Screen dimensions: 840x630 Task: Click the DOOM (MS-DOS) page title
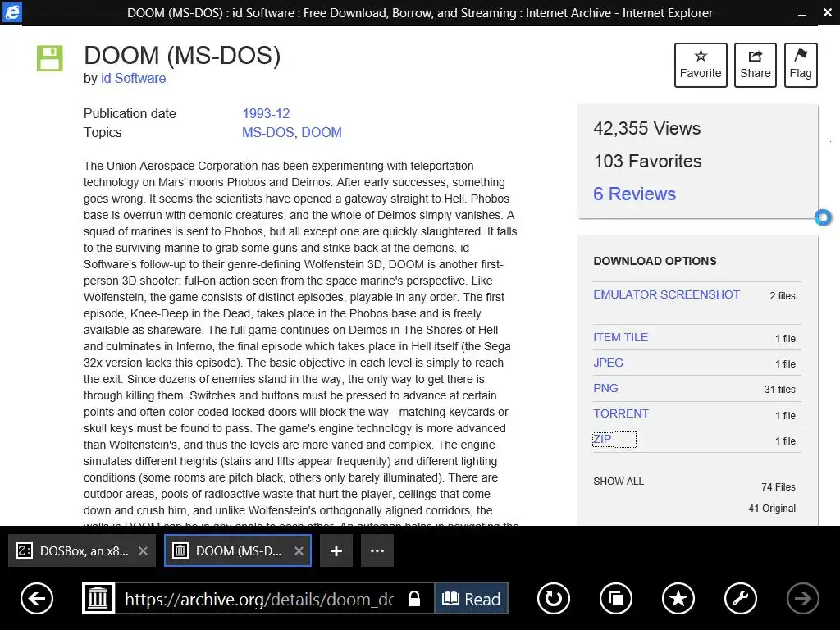182,56
